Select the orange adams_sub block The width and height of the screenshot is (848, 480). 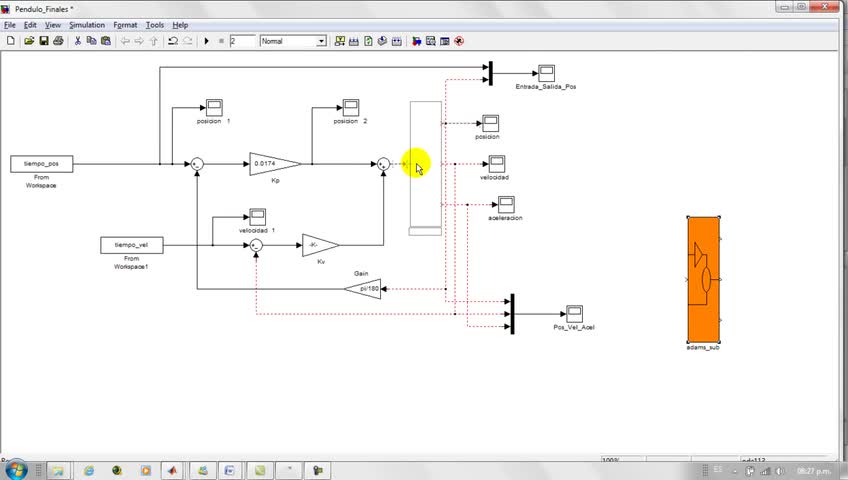(704, 280)
